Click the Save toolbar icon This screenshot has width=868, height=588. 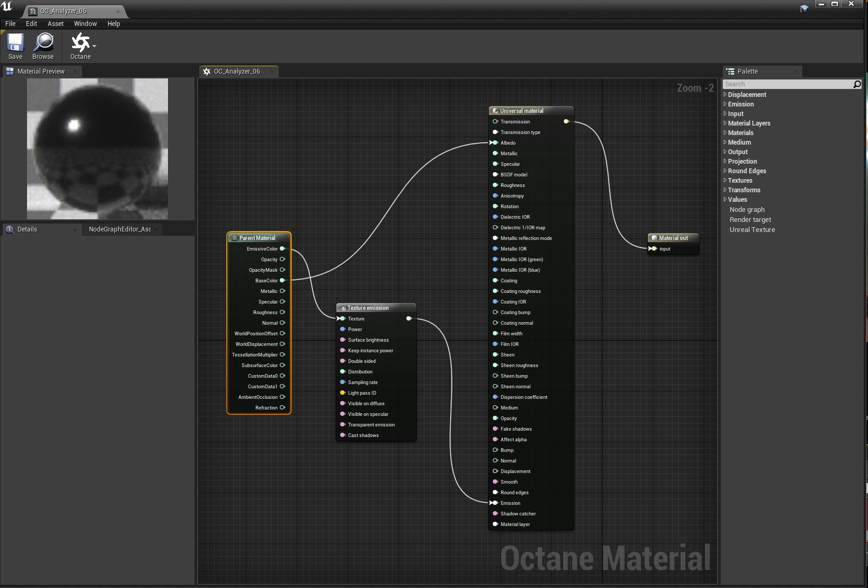(x=15, y=43)
